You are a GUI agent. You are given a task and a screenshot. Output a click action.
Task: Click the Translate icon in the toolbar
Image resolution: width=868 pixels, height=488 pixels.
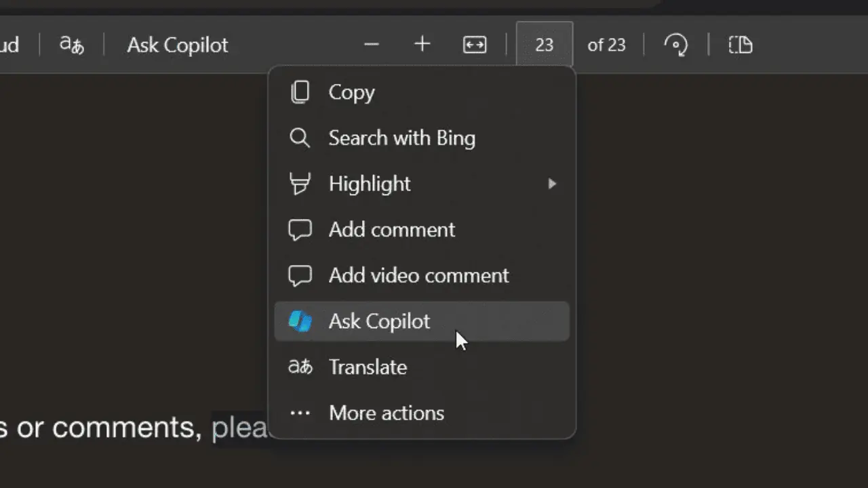[71, 45]
